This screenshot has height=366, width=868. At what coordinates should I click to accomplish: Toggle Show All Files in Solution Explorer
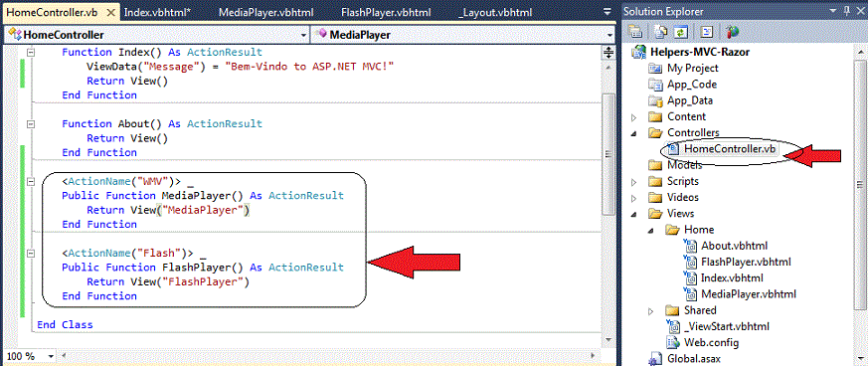pos(660,32)
